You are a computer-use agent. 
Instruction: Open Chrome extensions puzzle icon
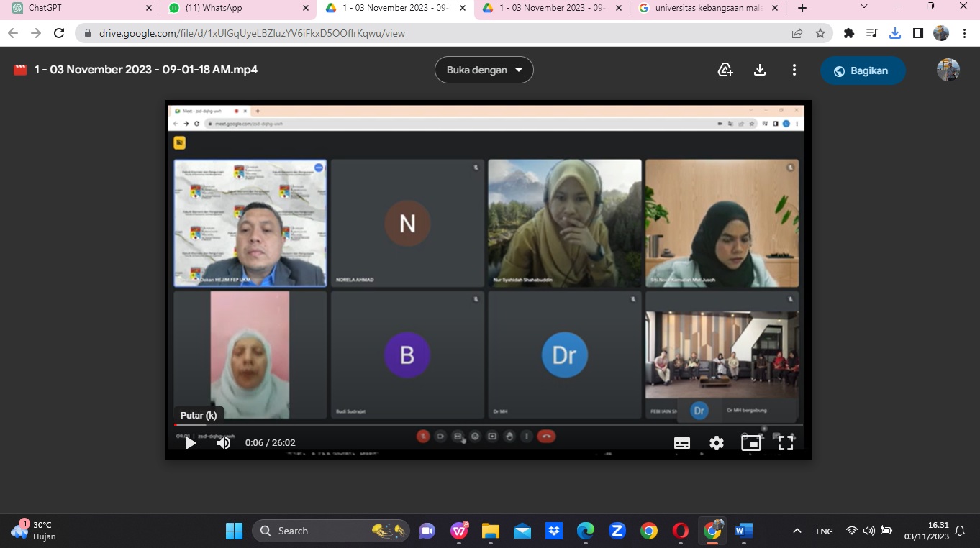(849, 33)
